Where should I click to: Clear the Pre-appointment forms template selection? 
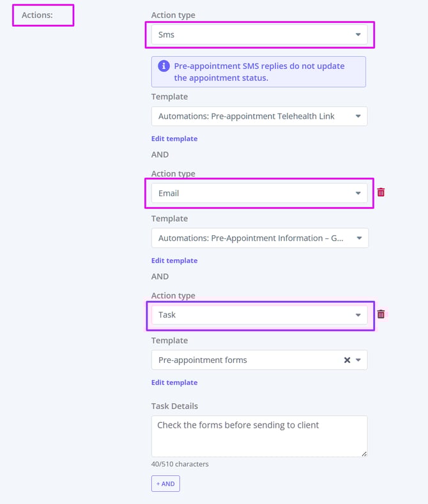347,360
